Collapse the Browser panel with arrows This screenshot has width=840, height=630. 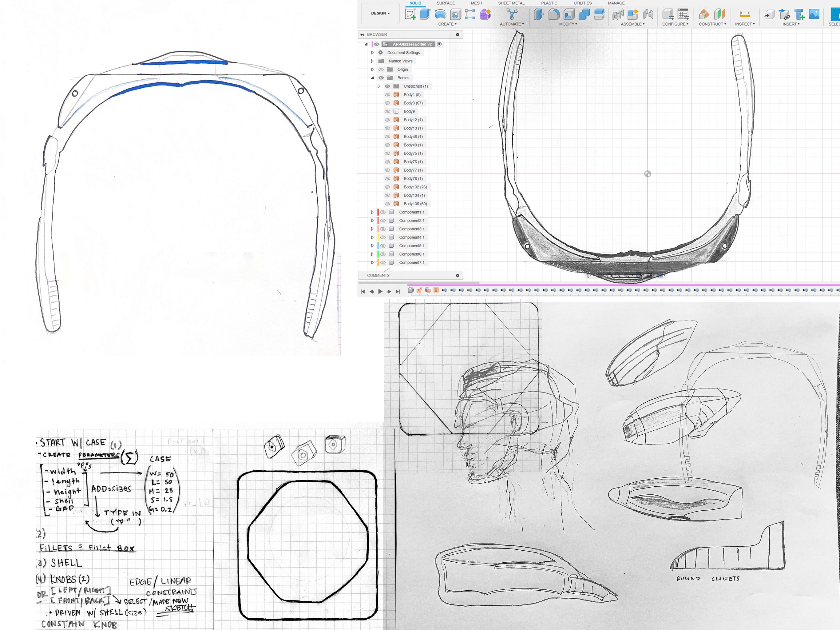362,34
